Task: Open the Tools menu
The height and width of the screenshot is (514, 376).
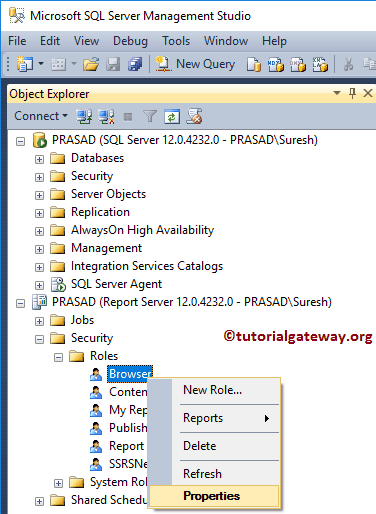Action: coord(176,41)
